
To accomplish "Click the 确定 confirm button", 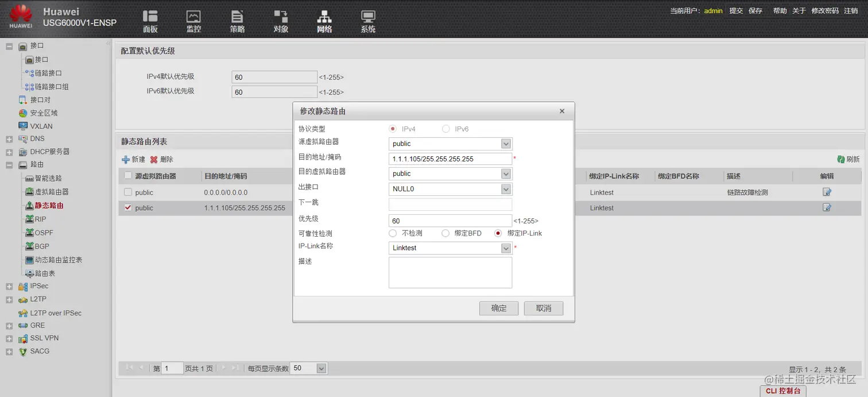I will tap(499, 309).
